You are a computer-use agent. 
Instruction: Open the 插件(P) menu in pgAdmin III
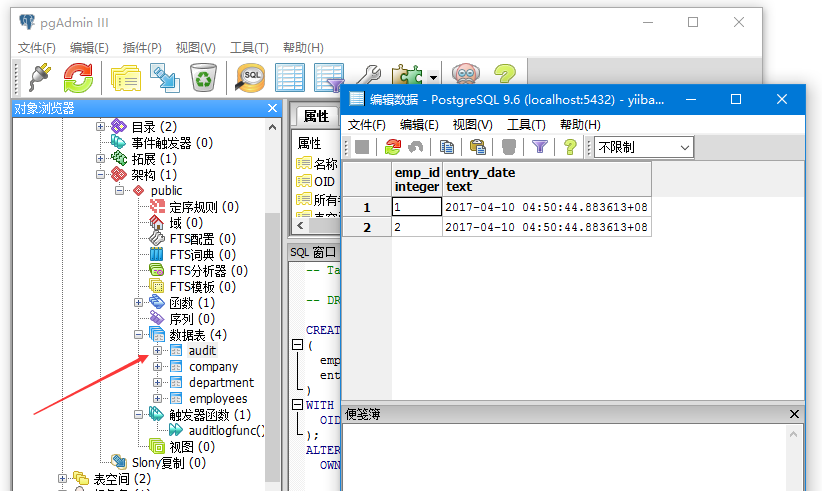(x=142, y=48)
